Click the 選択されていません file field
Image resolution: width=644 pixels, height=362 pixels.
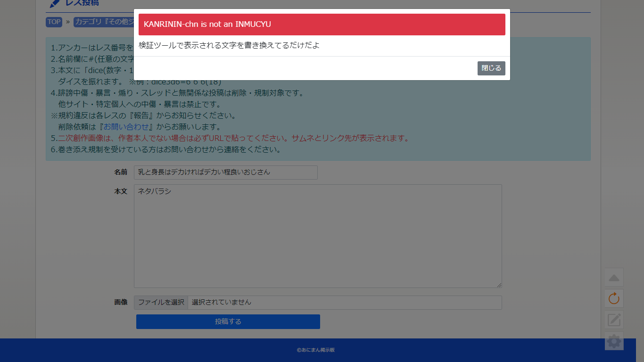click(x=344, y=303)
